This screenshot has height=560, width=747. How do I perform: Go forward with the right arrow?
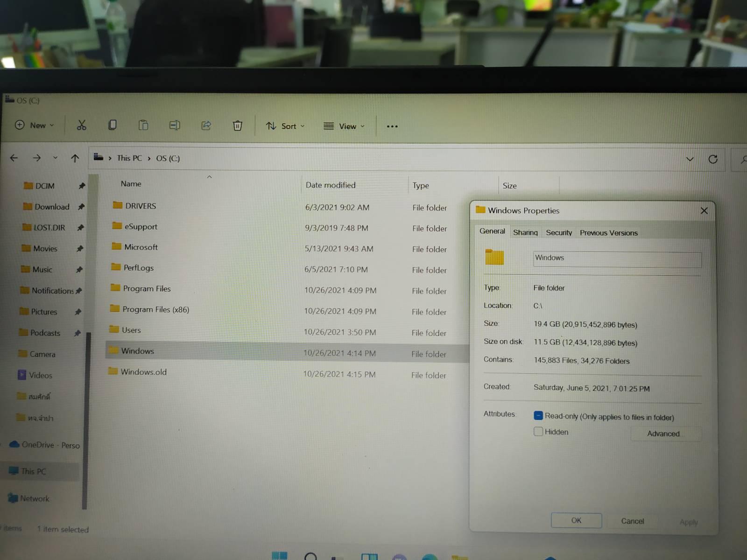click(36, 158)
